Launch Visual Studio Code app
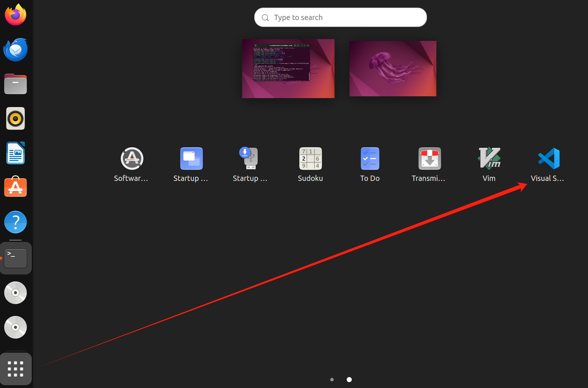 click(x=548, y=159)
